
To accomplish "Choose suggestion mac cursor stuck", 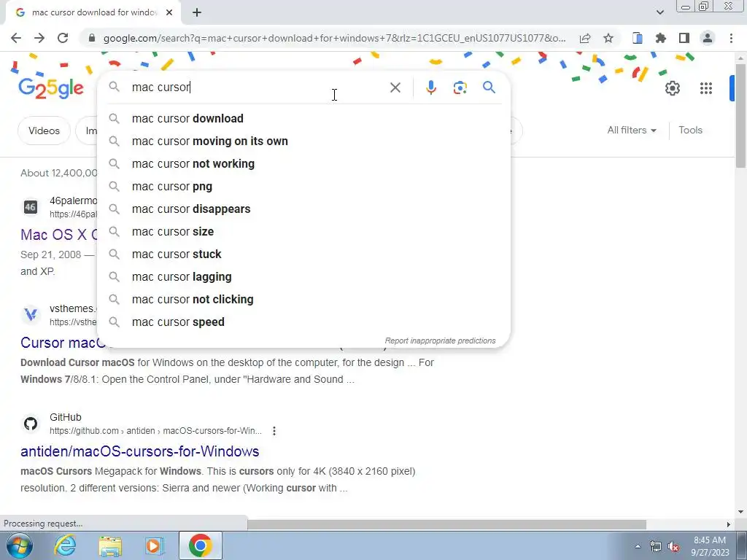I will [303, 254].
